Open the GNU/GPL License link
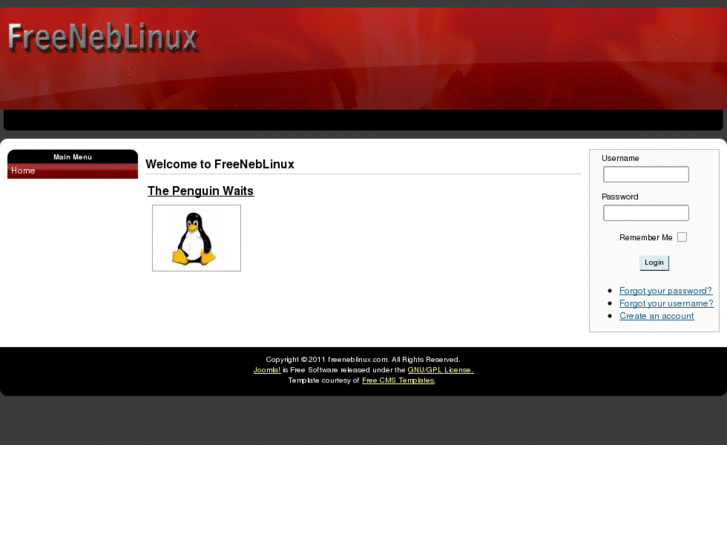This screenshot has height=545, width=727. (x=440, y=370)
